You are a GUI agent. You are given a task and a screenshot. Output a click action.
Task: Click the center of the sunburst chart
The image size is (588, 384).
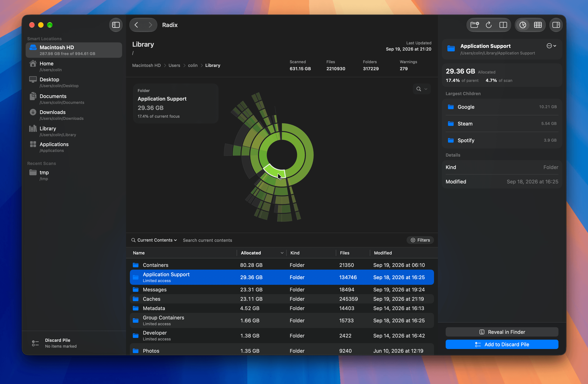click(282, 155)
